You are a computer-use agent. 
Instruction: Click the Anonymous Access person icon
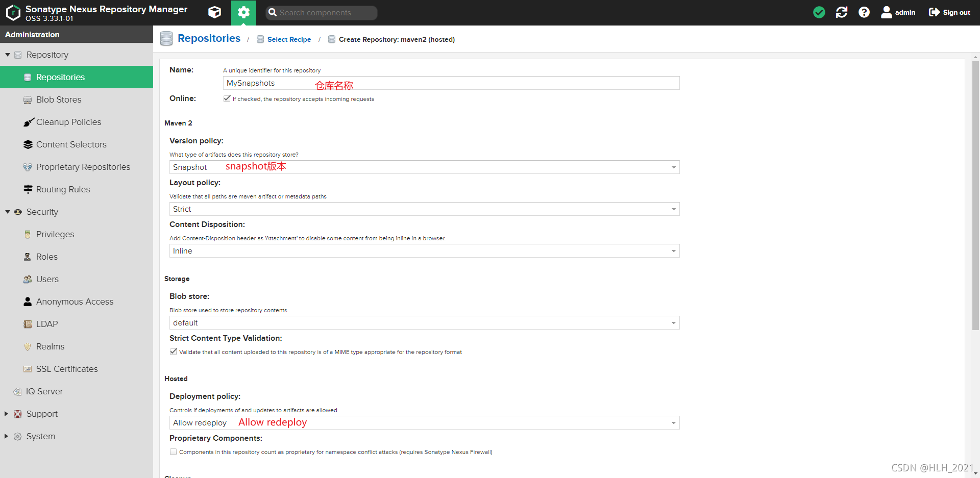tap(28, 301)
